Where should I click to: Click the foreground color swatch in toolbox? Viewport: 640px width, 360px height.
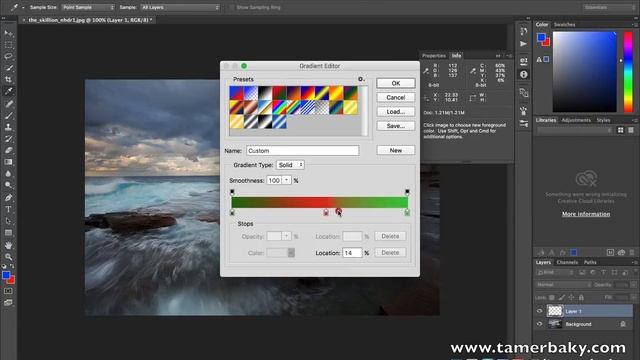pos(6,276)
